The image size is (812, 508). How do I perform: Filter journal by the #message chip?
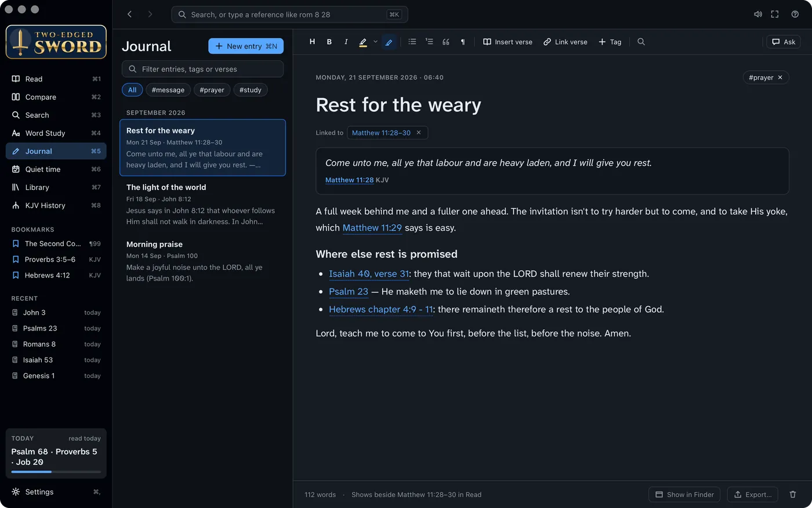tap(168, 90)
